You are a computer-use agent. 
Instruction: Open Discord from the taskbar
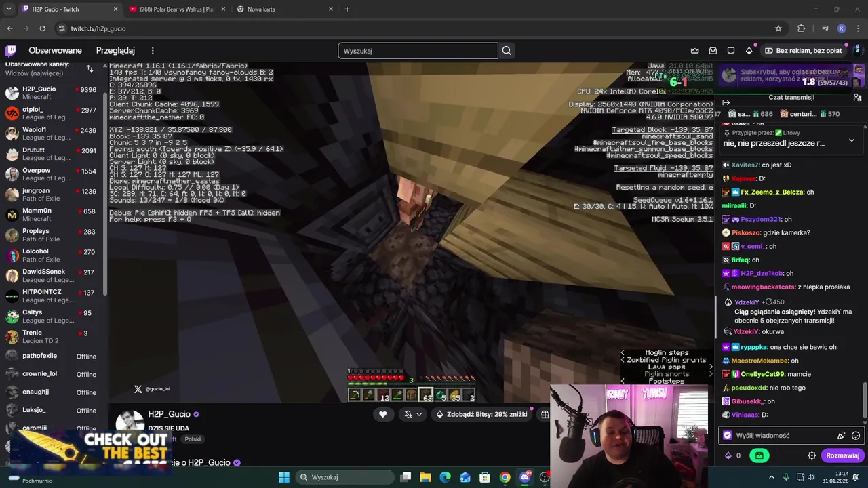pos(525,477)
